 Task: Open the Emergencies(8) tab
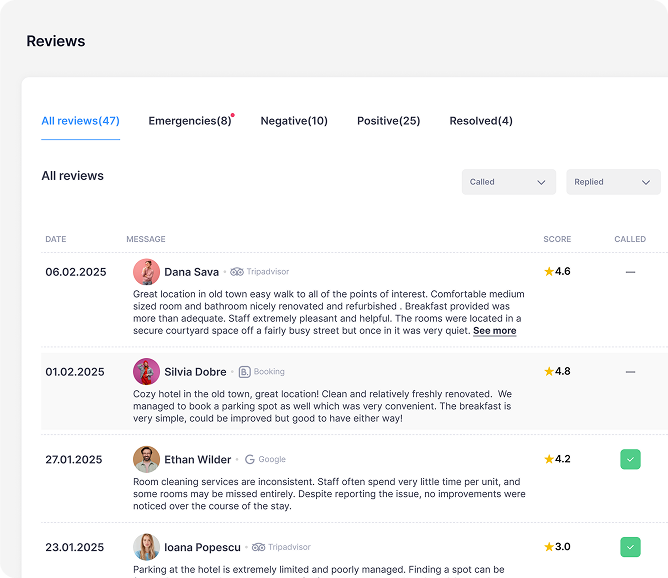click(190, 121)
